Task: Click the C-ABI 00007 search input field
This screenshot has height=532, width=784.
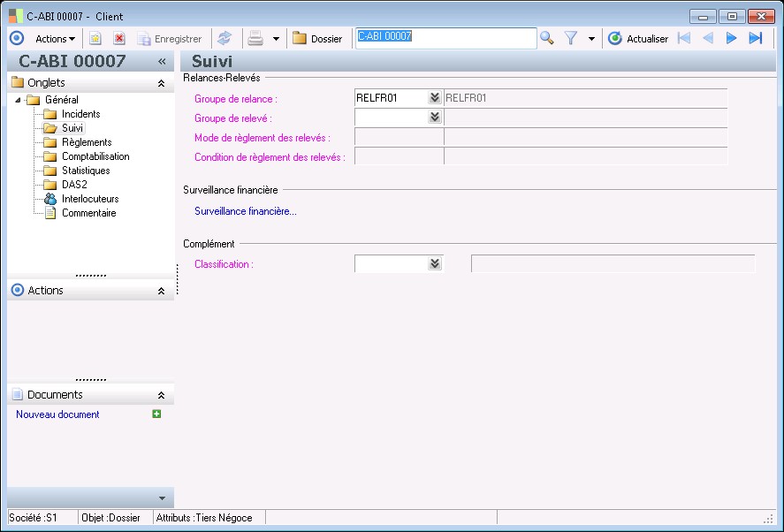Action: pos(445,37)
